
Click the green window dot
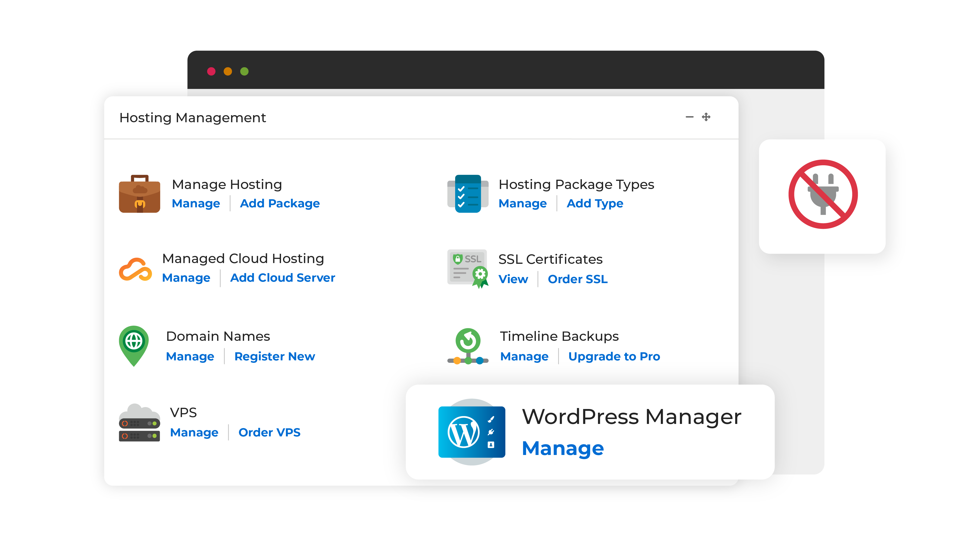click(x=244, y=71)
